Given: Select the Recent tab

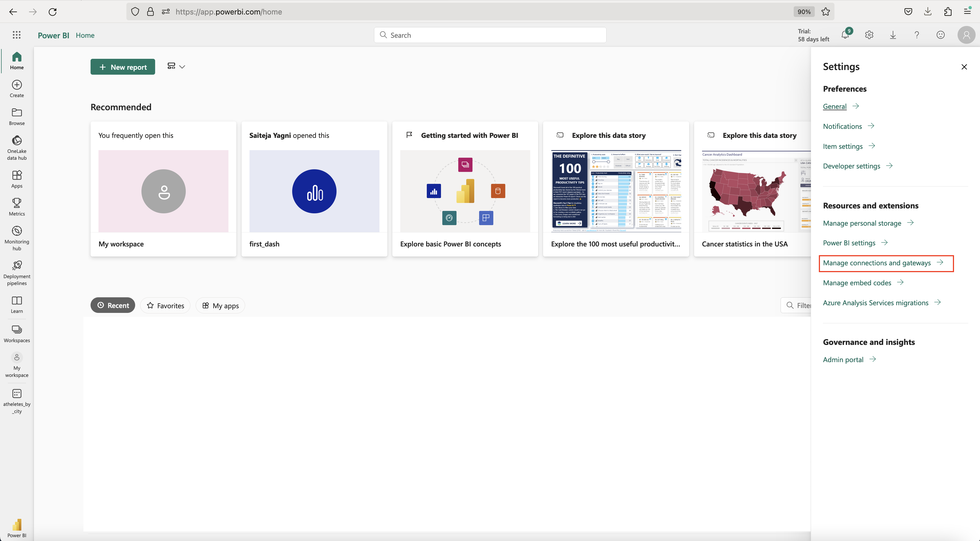Looking at the screenshot, I should pyautogui.click(x=113, y=305).
